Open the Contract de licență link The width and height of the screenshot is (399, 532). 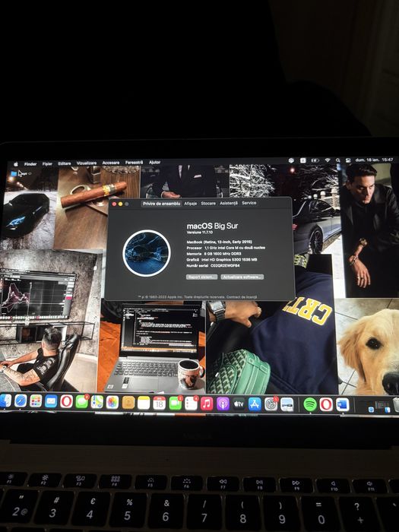point(242,297)
